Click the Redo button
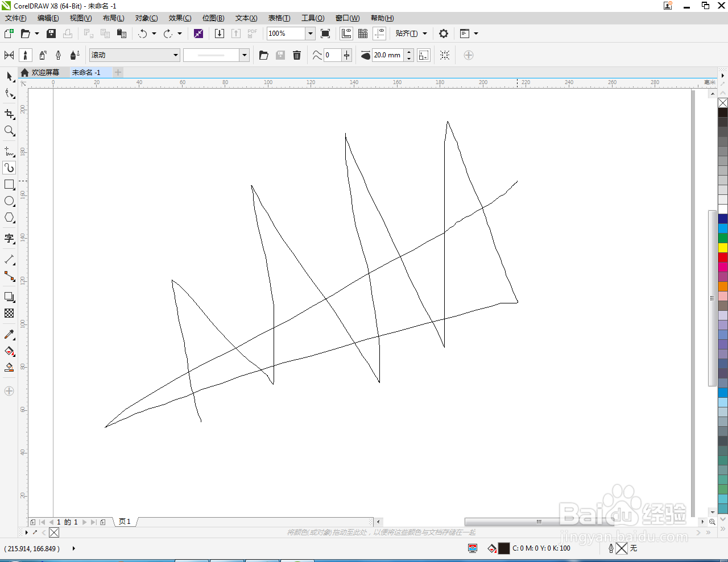728x562 pixels. tap(168, 34)
